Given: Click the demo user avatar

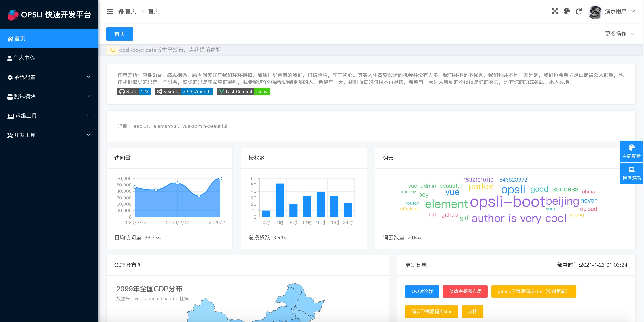Looking at the screenshot, I should [x=595, y=12].
